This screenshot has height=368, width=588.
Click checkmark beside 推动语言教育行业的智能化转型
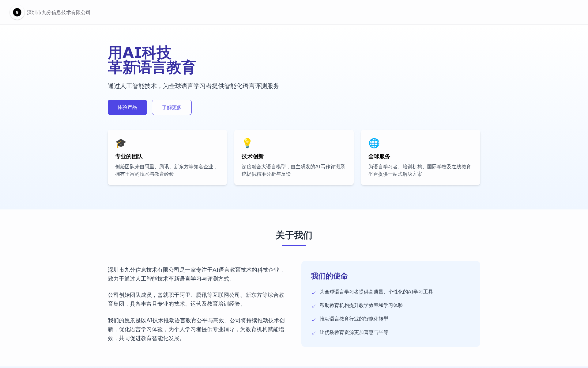pos(314,320)
